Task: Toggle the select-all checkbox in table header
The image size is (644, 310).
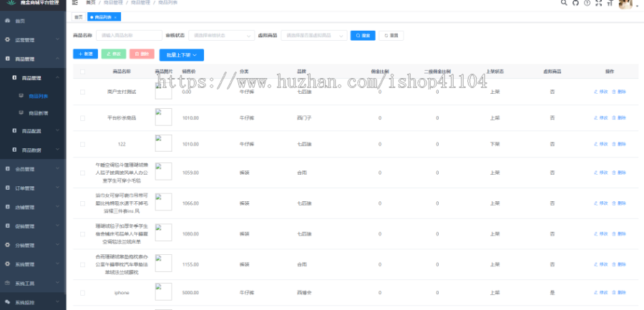Action: [82, 71]
